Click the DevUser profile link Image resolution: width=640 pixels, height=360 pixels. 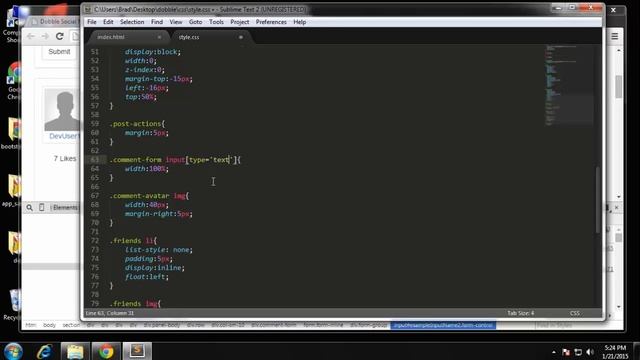pos(64,136)
